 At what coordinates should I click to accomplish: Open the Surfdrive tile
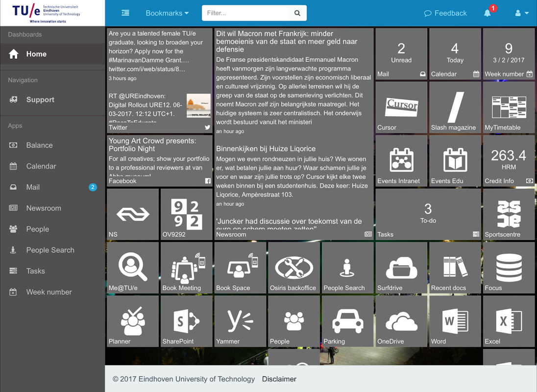pyautogui.click(x=401, y=268)
